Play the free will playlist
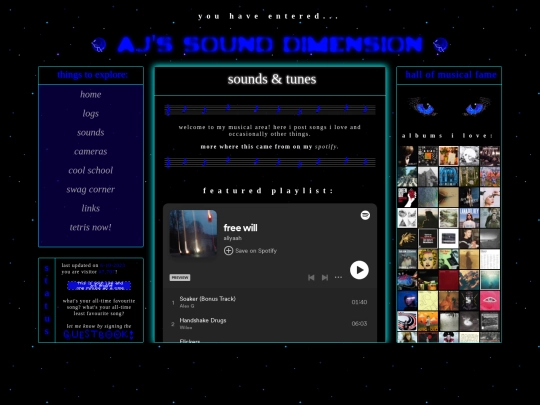The height and width of the screenshot is (405, 540). coord(359,270)
